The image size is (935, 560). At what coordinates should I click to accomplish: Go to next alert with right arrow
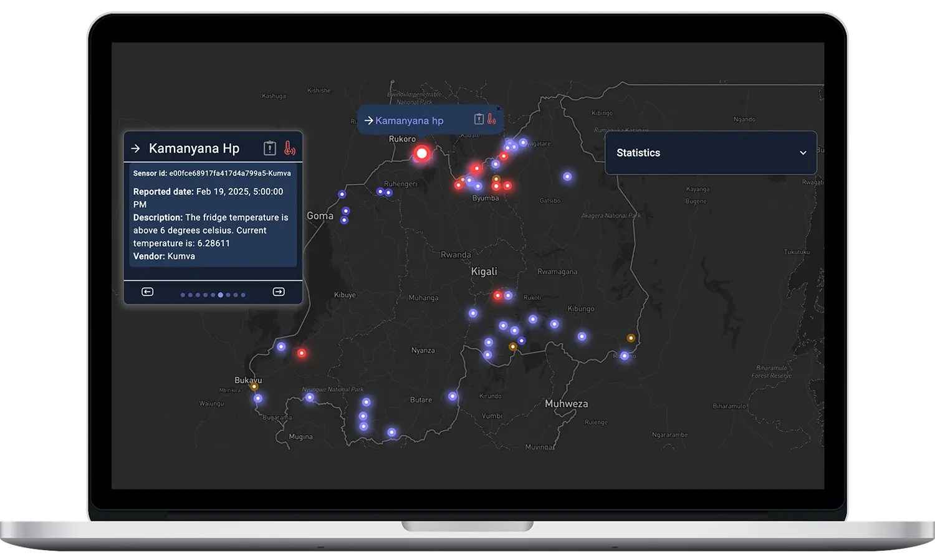point(279,292)
